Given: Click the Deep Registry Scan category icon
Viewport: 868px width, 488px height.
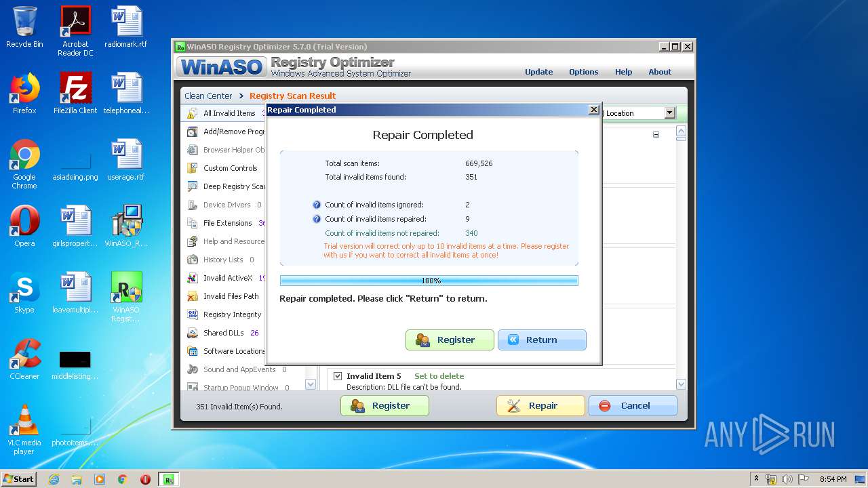Looking at the screenshot, I should 192,186.
